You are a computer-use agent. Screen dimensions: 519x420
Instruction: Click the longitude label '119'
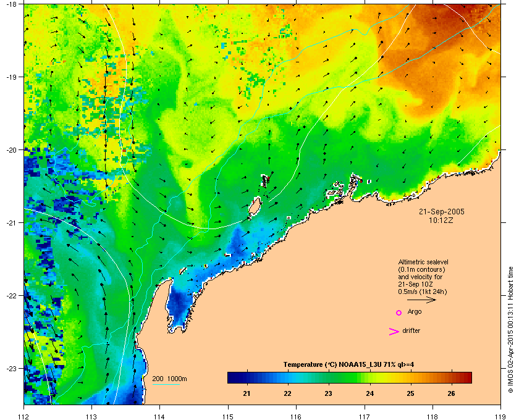(x=500, y=416)
